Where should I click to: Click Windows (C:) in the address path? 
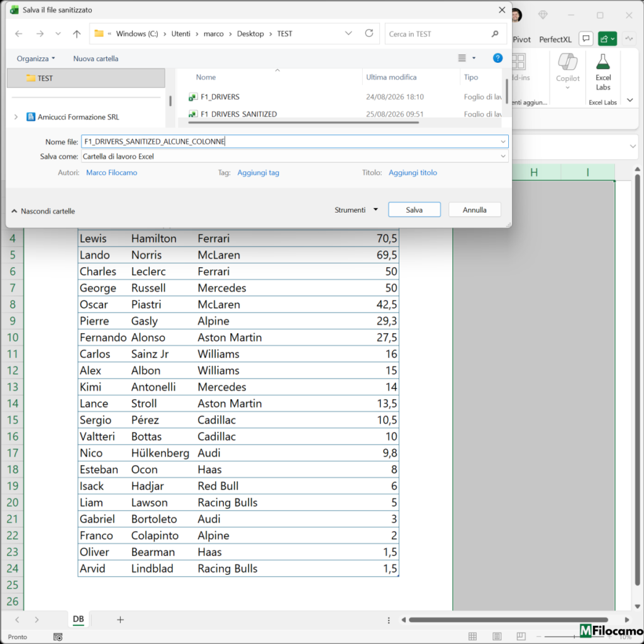(136, 34)
